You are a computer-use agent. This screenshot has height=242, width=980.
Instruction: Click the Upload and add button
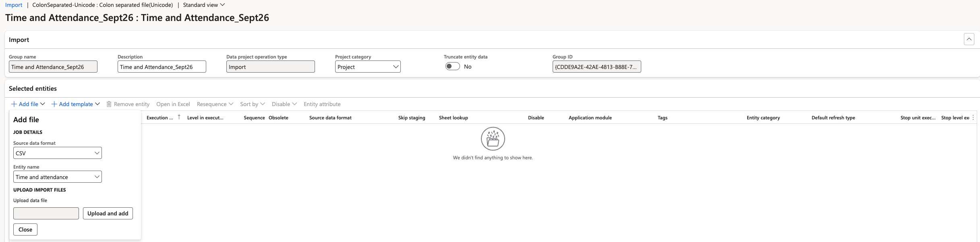[x=108, y=213]
